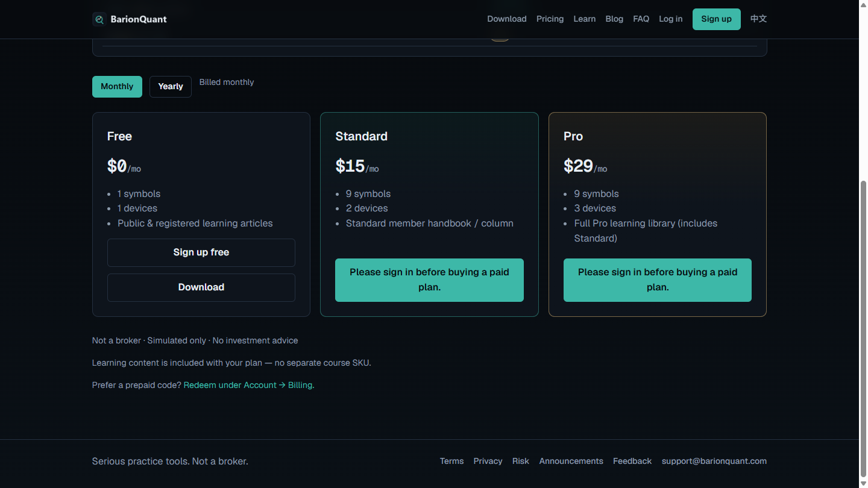Open Feedback footer link

tap(632, 461)
